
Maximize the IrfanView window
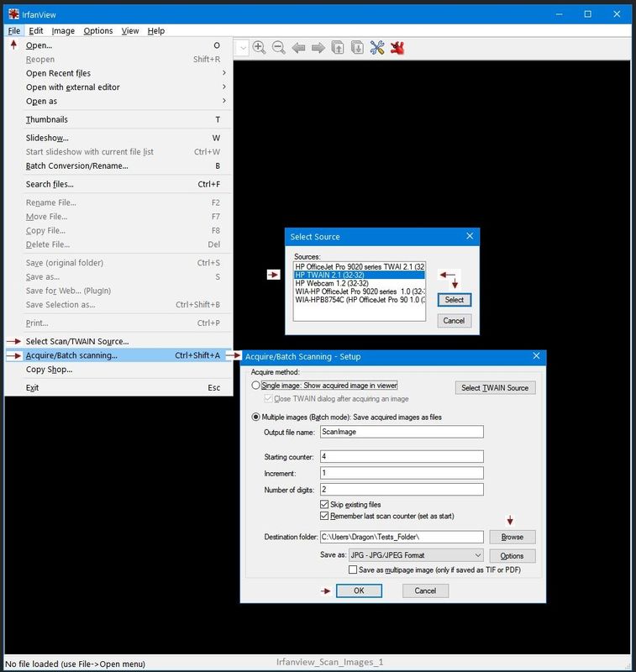pyautogui.click(x=587, y=14)
